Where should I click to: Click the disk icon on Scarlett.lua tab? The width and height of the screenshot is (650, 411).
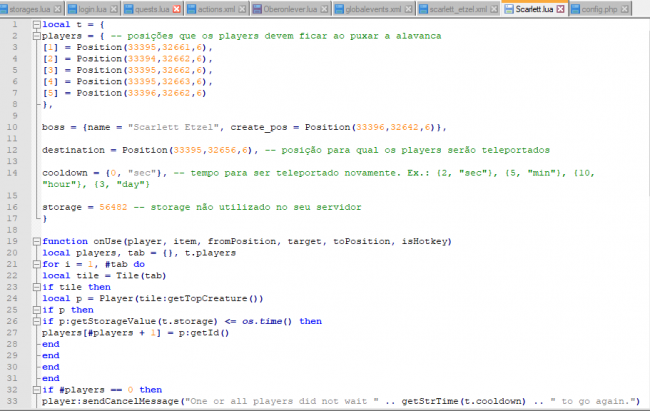coord(509,9)
